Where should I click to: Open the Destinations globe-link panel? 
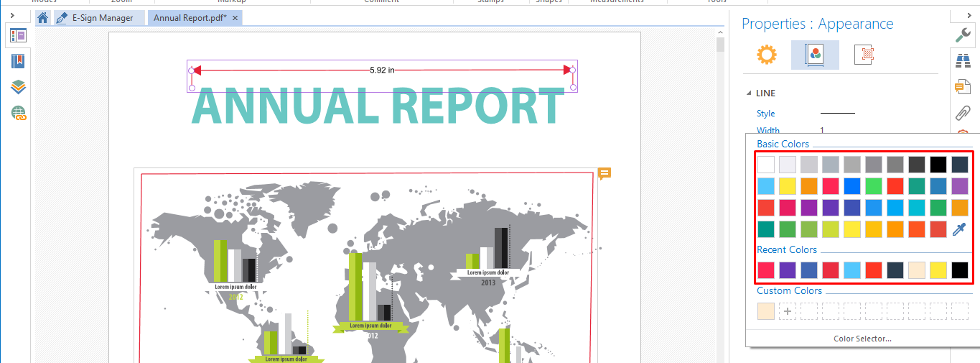coord(19,113)
